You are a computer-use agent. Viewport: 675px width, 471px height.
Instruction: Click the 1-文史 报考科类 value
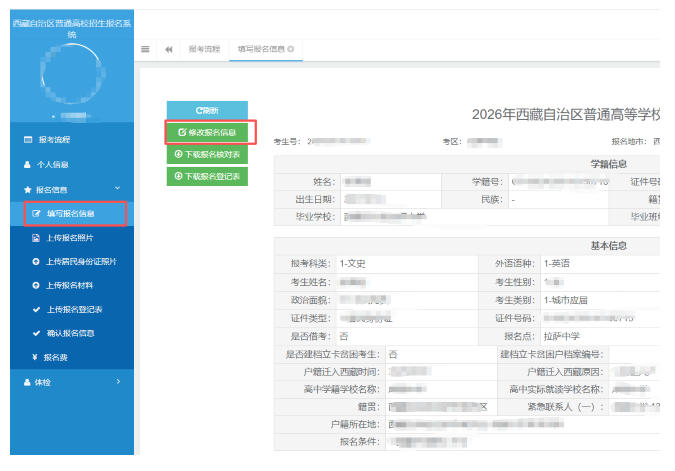pos(353,263)
